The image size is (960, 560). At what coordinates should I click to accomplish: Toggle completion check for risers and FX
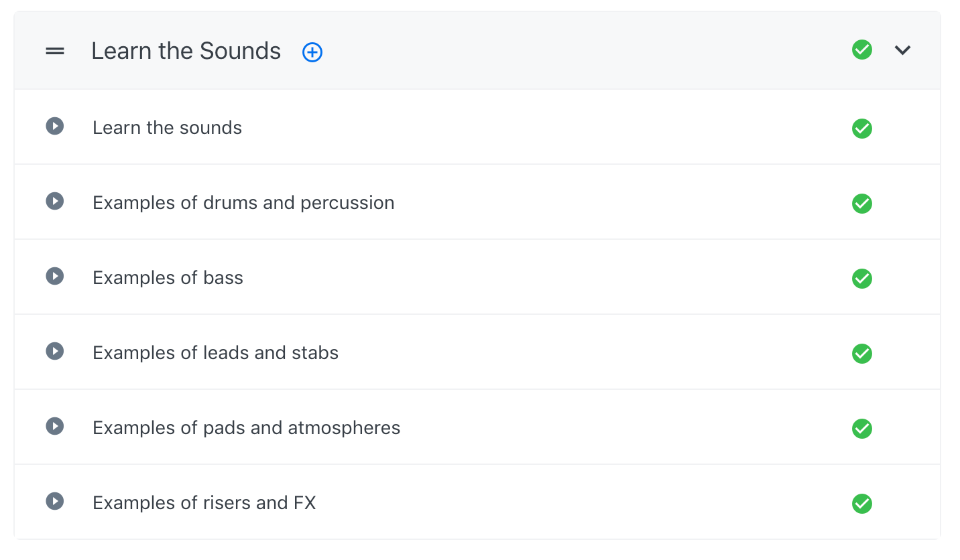(x=862, y=504)
